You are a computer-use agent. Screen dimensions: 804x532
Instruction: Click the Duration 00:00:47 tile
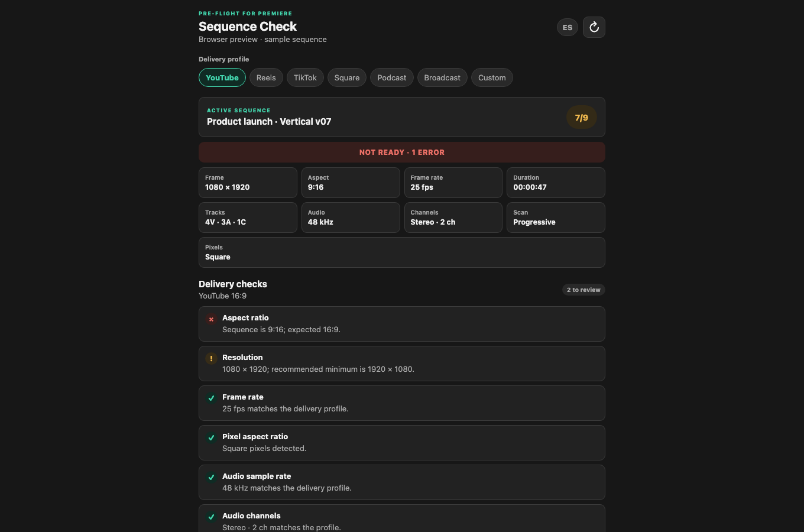(556, 183)
